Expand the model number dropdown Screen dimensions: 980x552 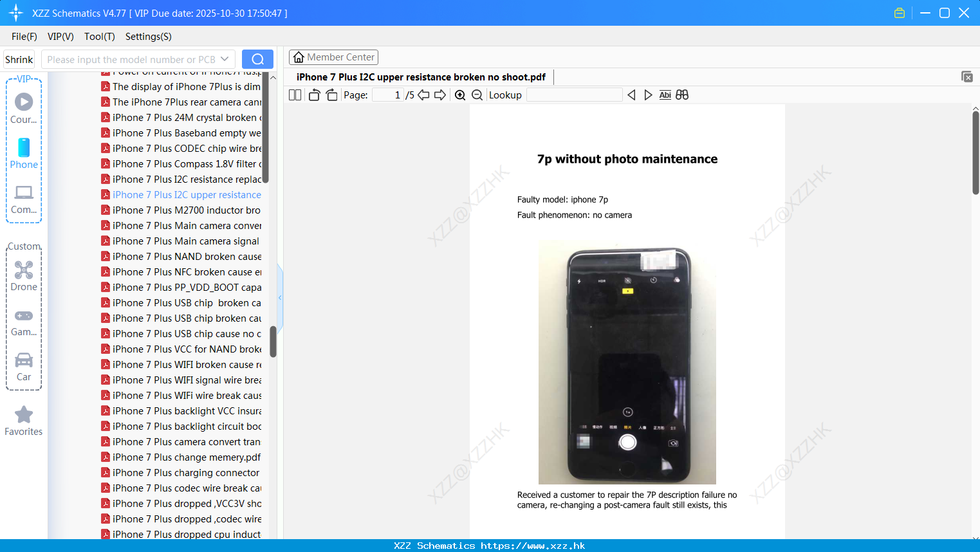[x=225, y=59]
